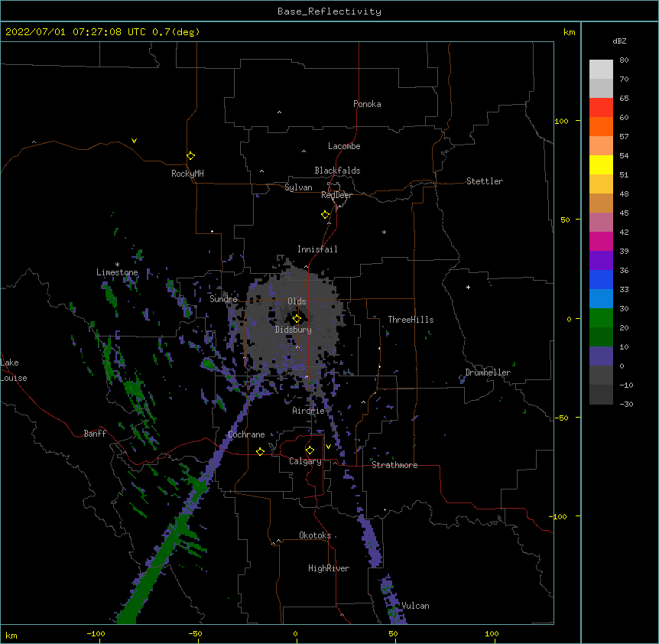Screen dimensions: 659x644
Task: Click the Banff label
Action: pos(95,434)
